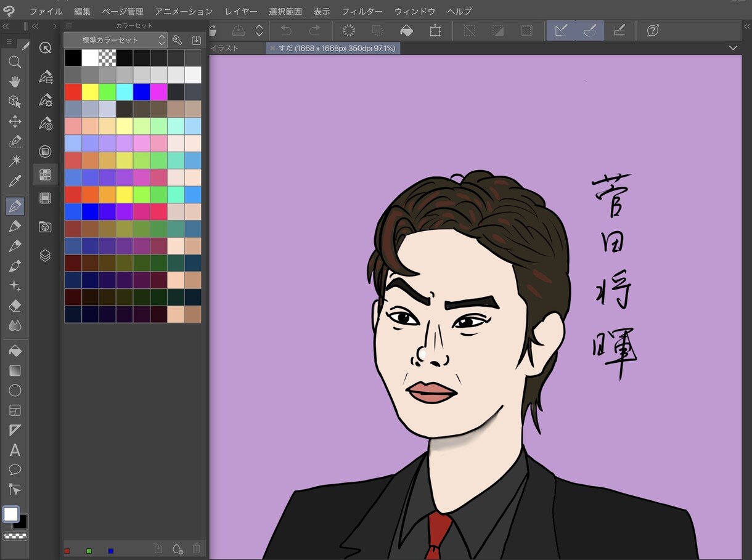
Task: Pick the pure blue swatch in third row
Action: pyautogui.click(x=142, y=92)
